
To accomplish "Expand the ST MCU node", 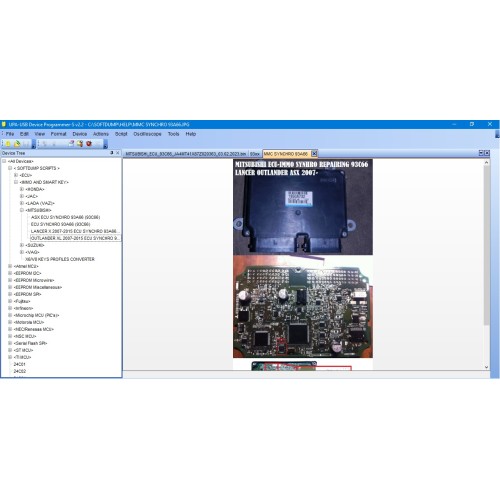I will tap(10, 350).
